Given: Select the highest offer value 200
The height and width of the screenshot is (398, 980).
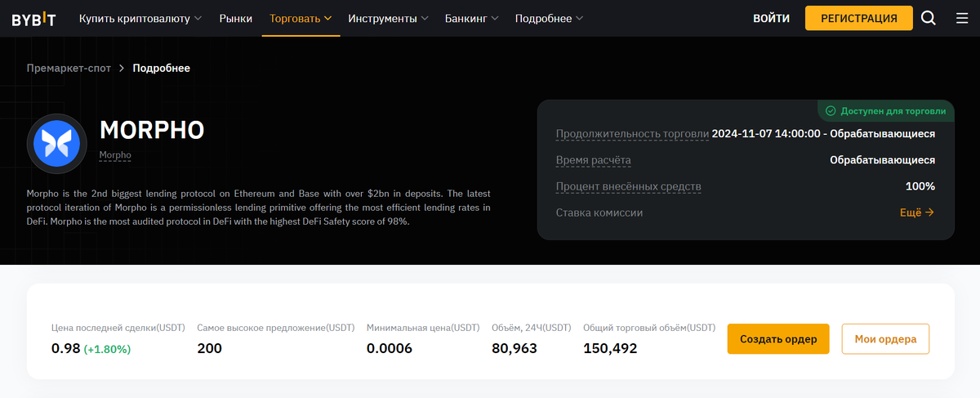Looking at the screenshot, I should (210, 349).
